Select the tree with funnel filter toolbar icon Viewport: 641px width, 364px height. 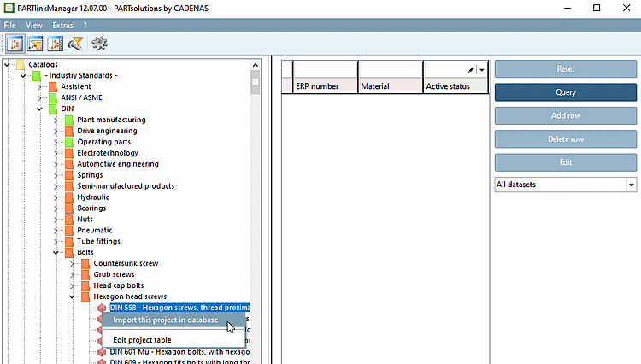tap(36, 44)
